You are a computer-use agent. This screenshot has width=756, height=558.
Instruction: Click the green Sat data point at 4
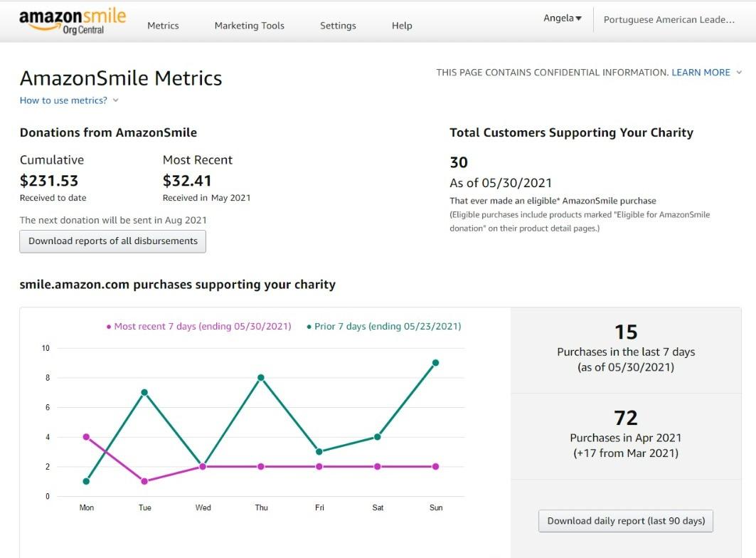[378, 437]
